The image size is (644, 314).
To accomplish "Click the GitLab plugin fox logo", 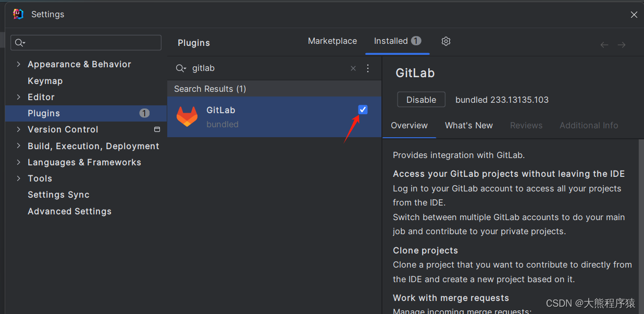I will [x=187, y=116].
